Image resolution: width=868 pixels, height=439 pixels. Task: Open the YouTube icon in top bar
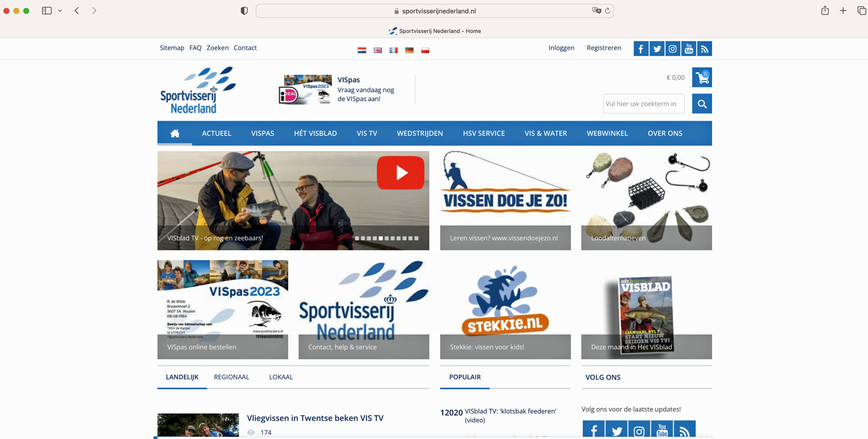click(689, 49)
